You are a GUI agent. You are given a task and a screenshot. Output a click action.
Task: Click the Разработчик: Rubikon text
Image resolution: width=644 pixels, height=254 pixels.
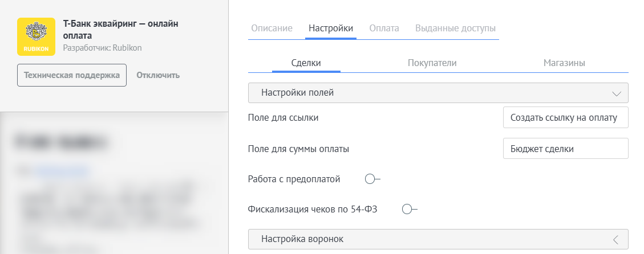coord(103,48)
